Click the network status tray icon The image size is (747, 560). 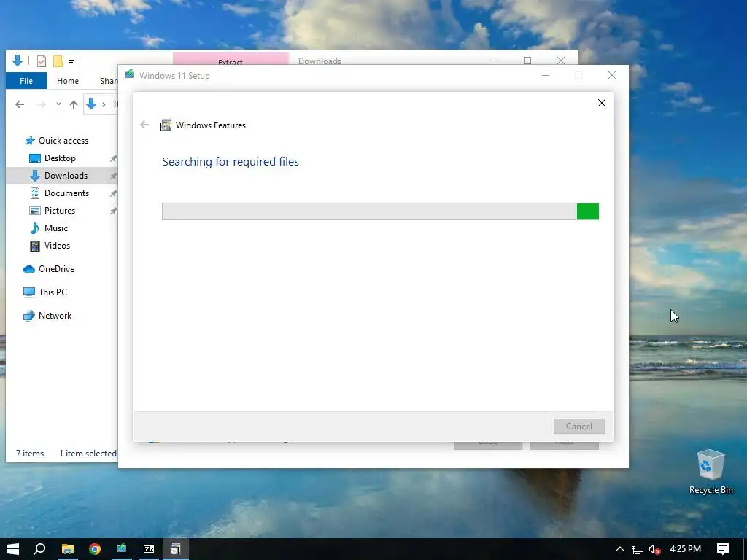click(x=638, y=549)
